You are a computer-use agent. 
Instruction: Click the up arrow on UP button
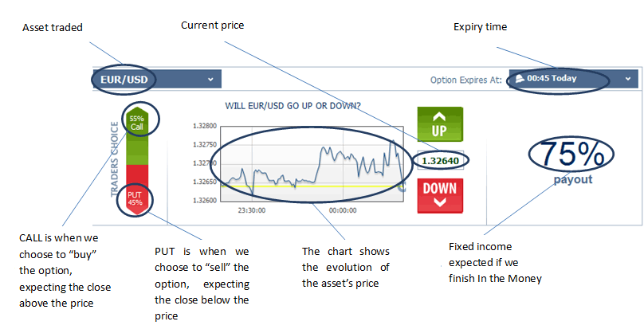[x=440, y=116]
